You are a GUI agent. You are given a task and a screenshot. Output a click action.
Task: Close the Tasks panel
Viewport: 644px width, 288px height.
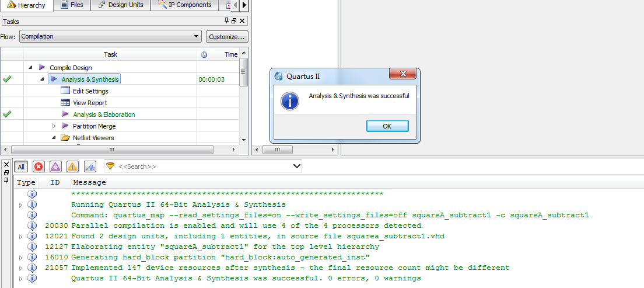(242, 21)
